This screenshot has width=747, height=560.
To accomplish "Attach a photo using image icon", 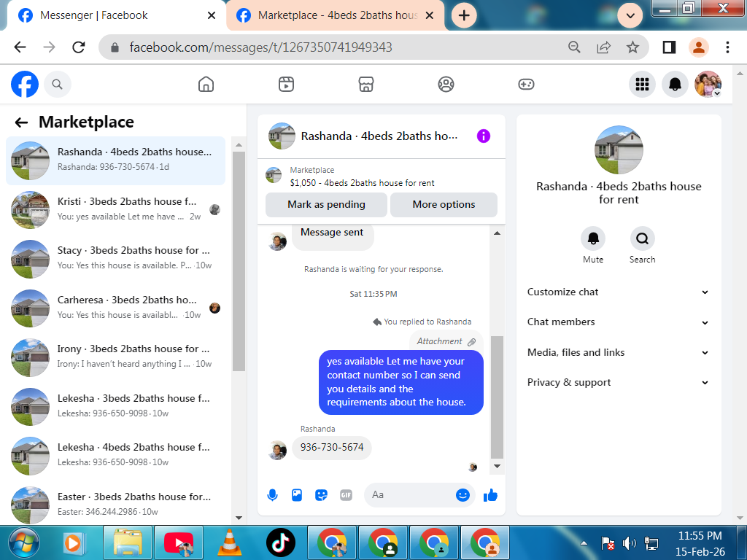I will point(297,495).
